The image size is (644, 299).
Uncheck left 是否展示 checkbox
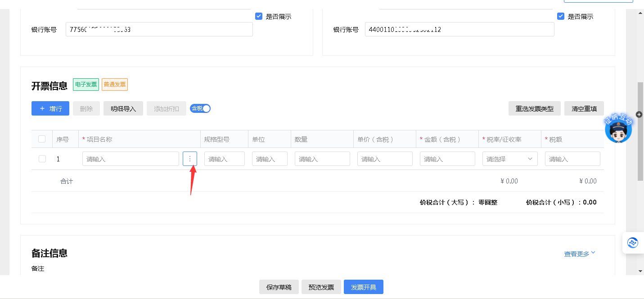pyautogui.click(x=259, y=16)
